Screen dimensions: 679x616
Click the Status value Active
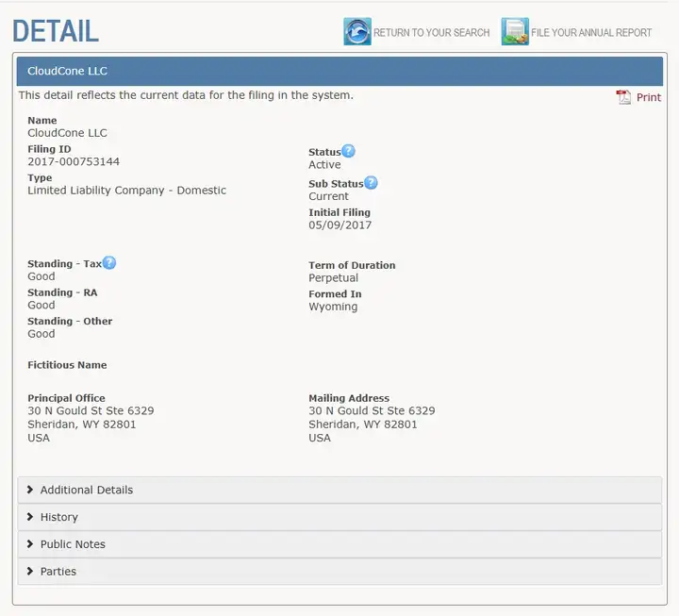(324, 165)
